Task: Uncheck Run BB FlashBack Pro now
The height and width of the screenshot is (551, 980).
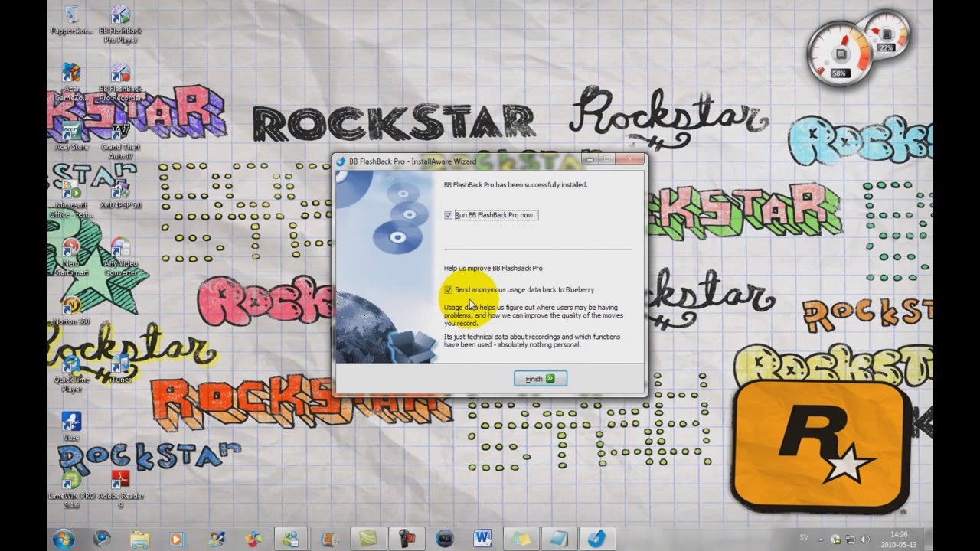Action: pyautogui.click(x=449, y=215)
